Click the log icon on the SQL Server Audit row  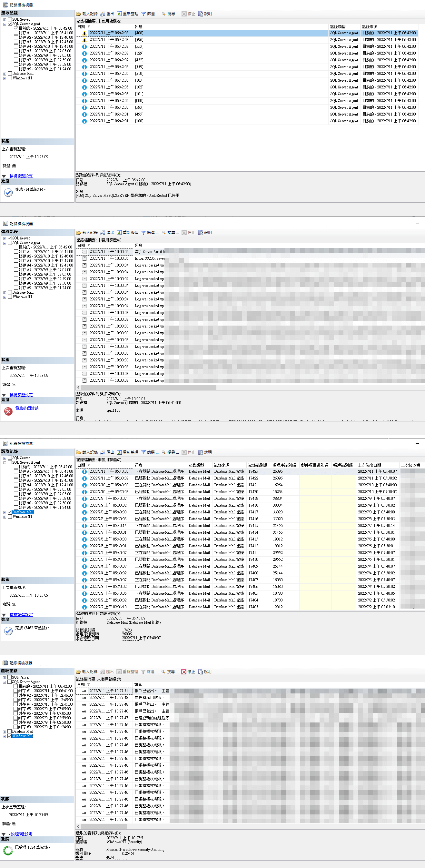[84, 252]
